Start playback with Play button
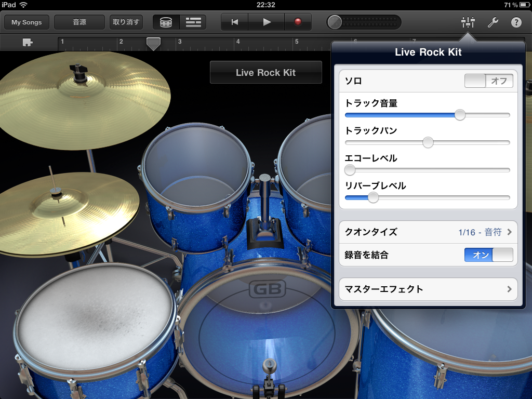This screenshot has height=399, width=532. (267, 22)
